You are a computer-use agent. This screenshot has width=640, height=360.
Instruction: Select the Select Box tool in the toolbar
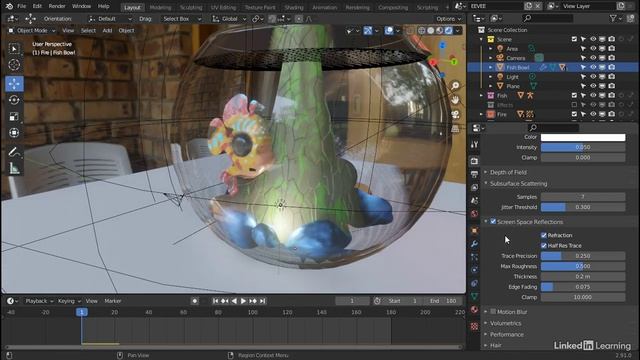(14, 49)
